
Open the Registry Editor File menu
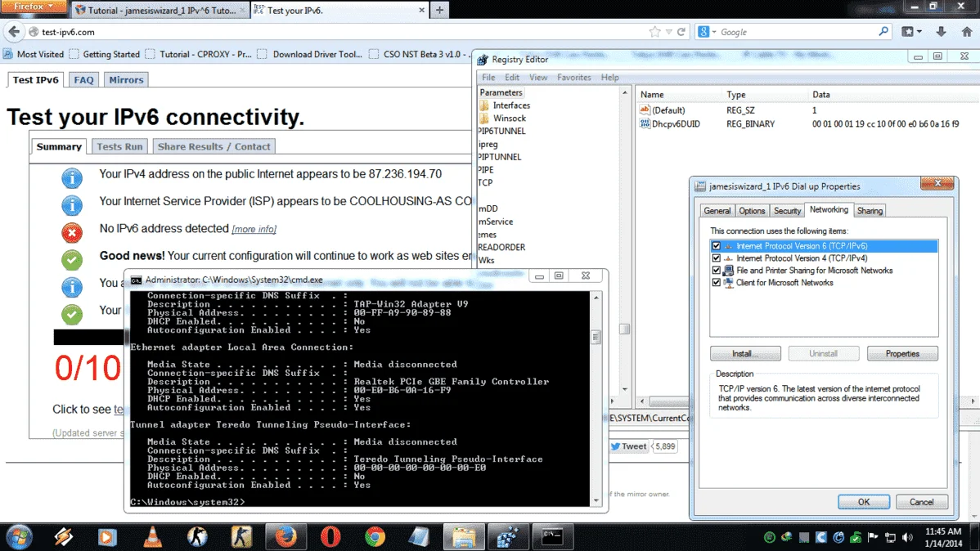(x=488, y=78)
